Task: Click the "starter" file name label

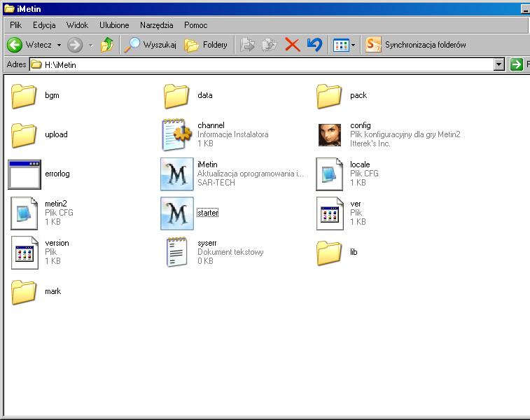Action: pyautogui.click(x=207, y=213)
